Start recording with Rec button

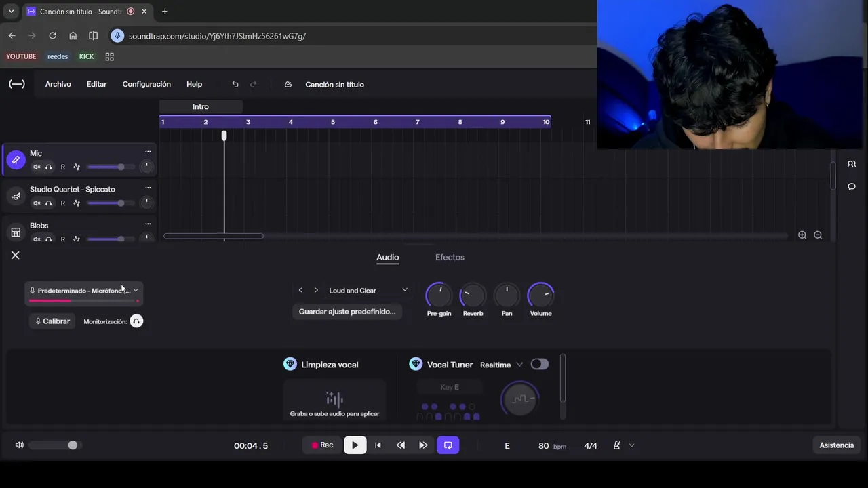pyautogui.click(x=322, y=445)
